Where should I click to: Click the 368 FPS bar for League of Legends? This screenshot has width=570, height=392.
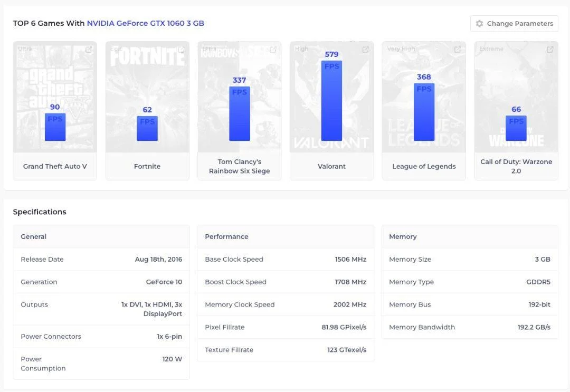424,112
